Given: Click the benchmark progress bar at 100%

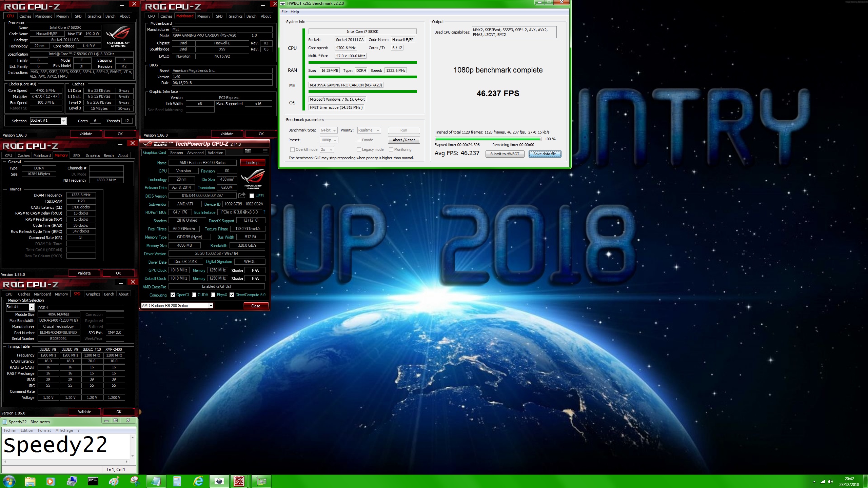Looking at the screenshot, I should point(488,139).
